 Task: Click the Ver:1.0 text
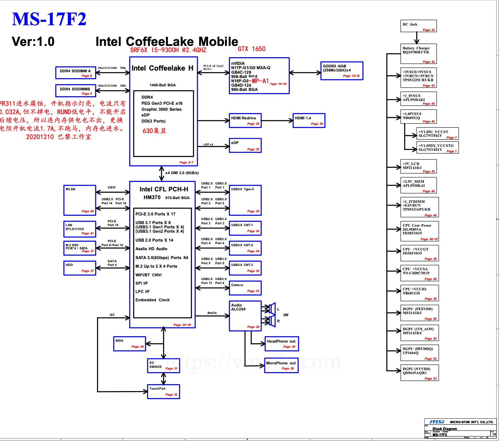(x=33, y=42)
